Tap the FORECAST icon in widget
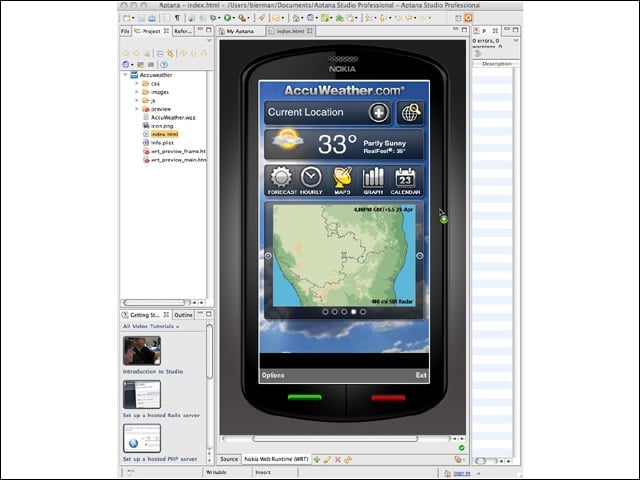This screenshot has width=640, height=480. click(x=281, y=181)
